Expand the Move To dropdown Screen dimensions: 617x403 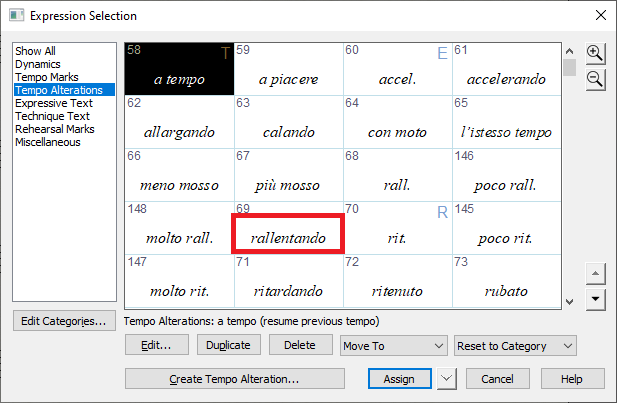tap(392, 345)
